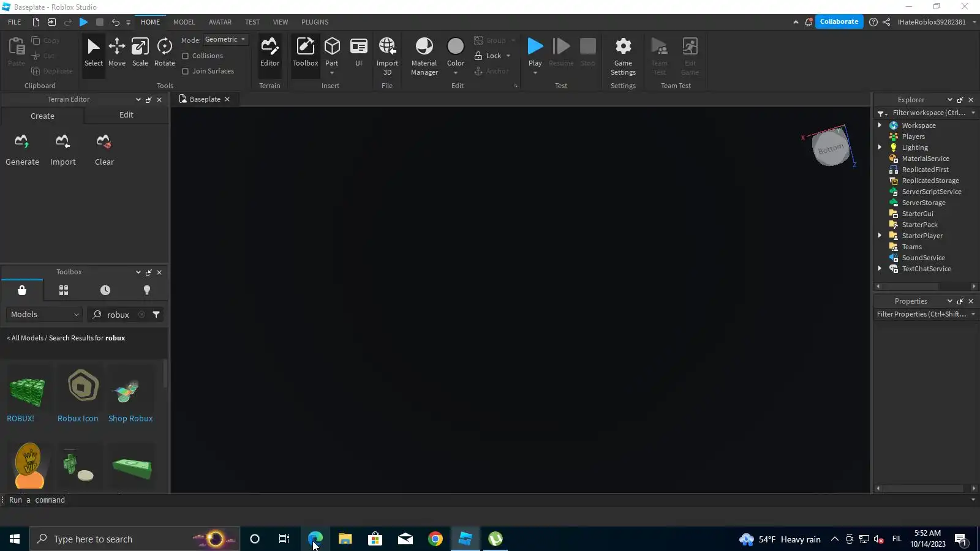Switch to the AVATAR ribbon tab
The height and width of the screenshot is (551, 980).
(x=220, y=22)
